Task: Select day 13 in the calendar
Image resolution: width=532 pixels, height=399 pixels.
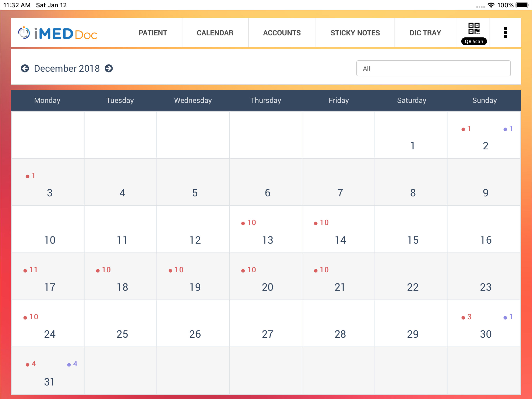Action: tap(266, 229)
